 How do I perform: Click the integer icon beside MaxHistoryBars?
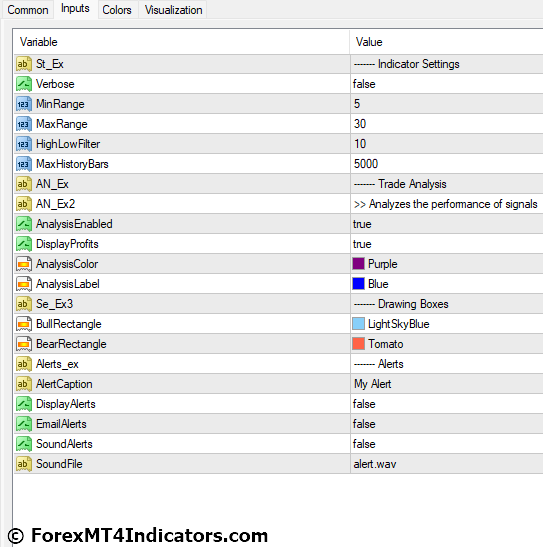(23, 164)
